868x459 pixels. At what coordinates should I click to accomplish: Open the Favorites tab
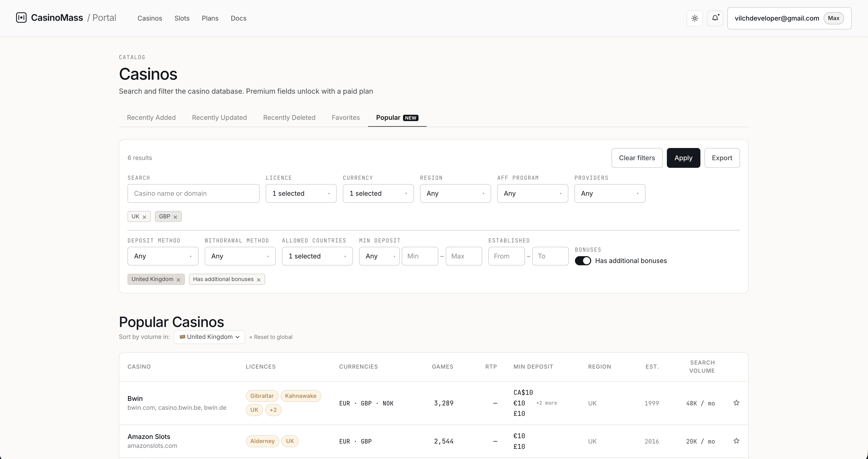coord(346,118)
